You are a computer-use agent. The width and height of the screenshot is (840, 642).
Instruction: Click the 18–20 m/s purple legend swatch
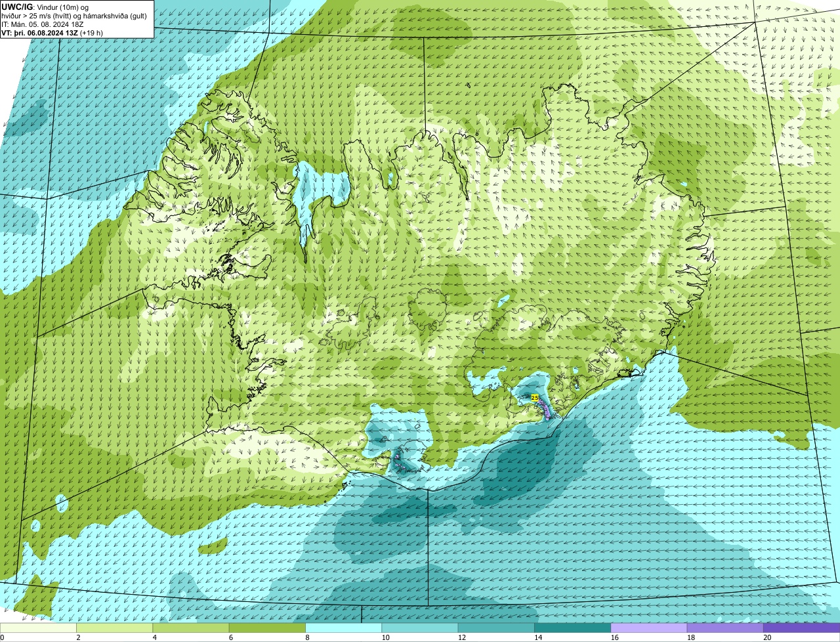tap(725, 628)
